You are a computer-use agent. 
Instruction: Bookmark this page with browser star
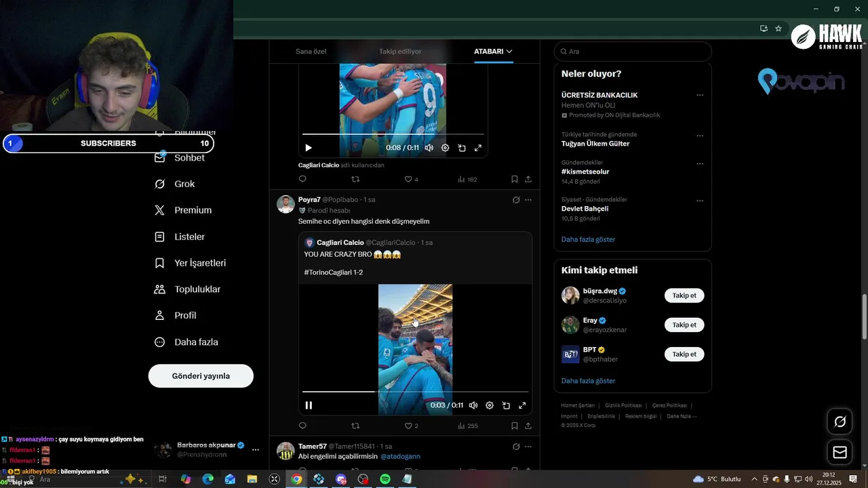pos(778,28)
